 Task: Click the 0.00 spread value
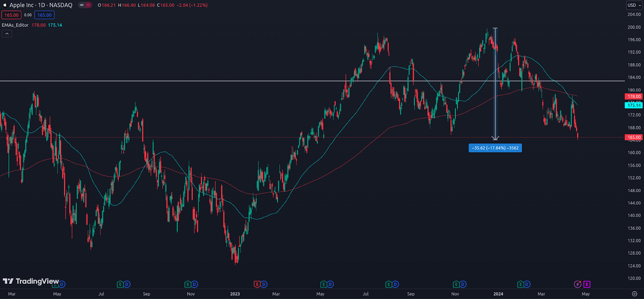(x=28, y=15)
